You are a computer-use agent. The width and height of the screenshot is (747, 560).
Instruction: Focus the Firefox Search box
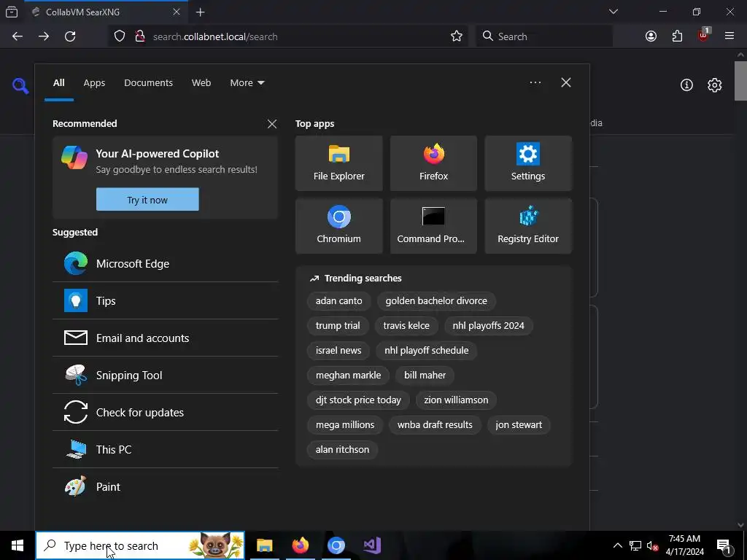(544, 36)
